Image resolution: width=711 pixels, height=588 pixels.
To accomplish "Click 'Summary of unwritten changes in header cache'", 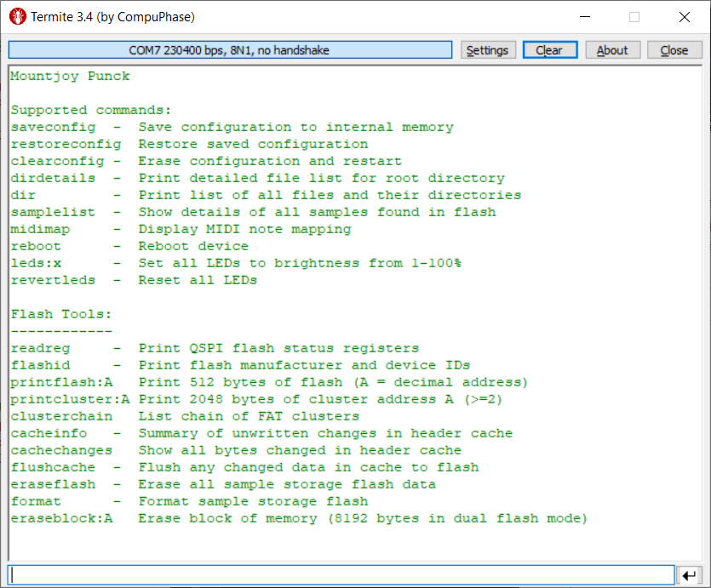I will click(325, 433).
